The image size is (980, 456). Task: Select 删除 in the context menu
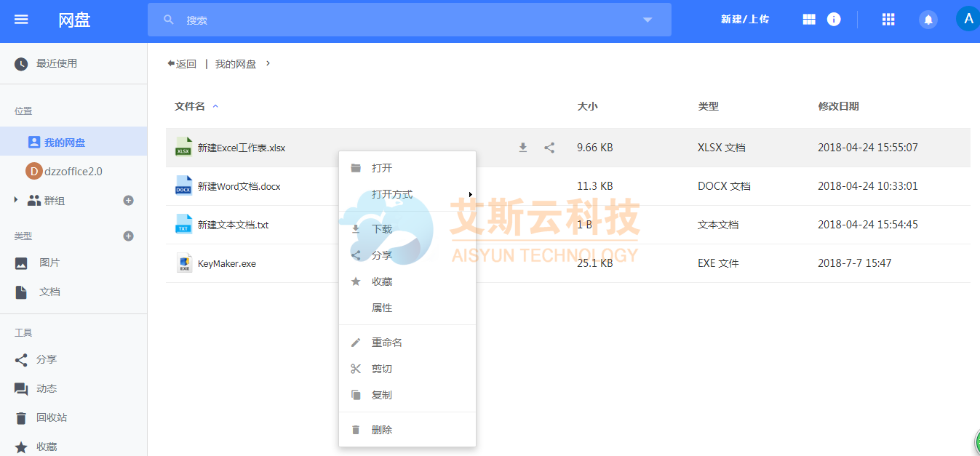click(x=382, y=430)
